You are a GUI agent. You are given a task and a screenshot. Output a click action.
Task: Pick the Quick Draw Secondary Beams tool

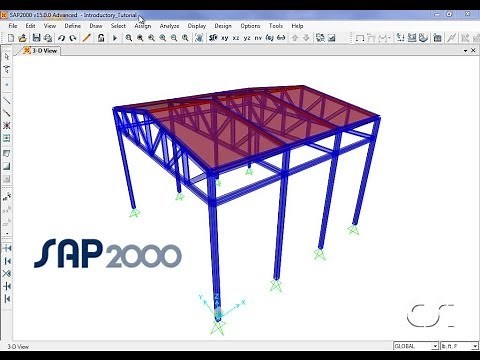(7, 138)
